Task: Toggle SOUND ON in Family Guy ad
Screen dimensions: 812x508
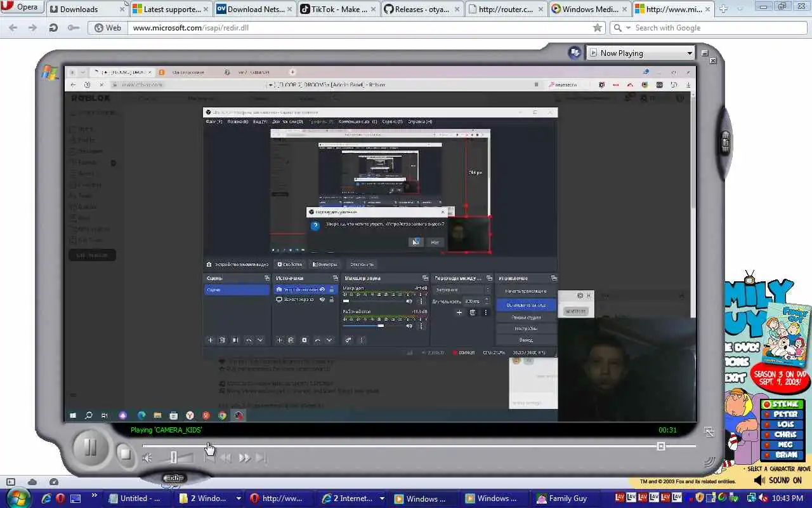Action: 777,480
